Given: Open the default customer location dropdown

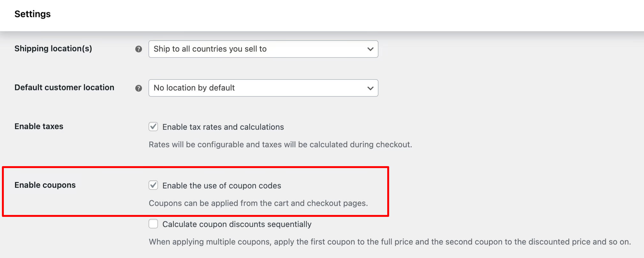Looking at the screenshot, I should [x=263, y=88].
